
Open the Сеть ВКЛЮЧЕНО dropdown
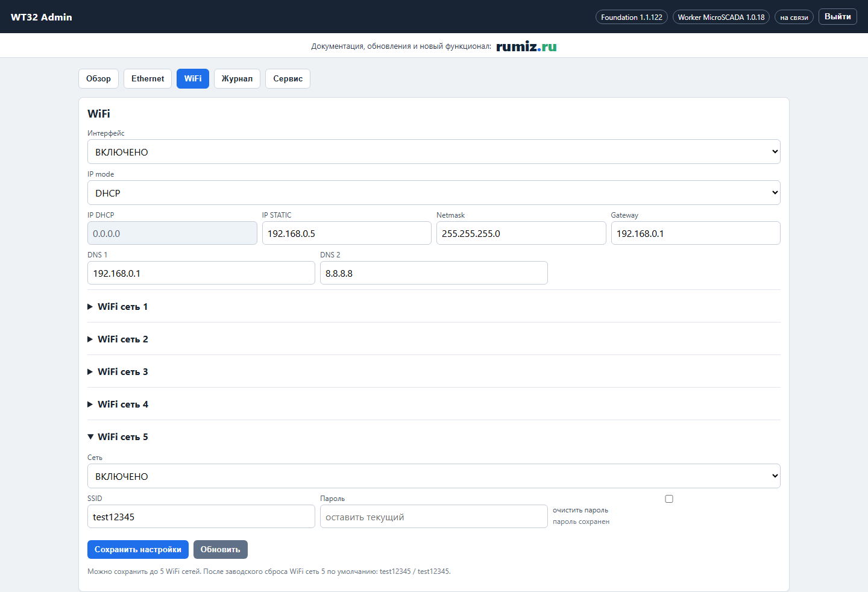point(434,476)
